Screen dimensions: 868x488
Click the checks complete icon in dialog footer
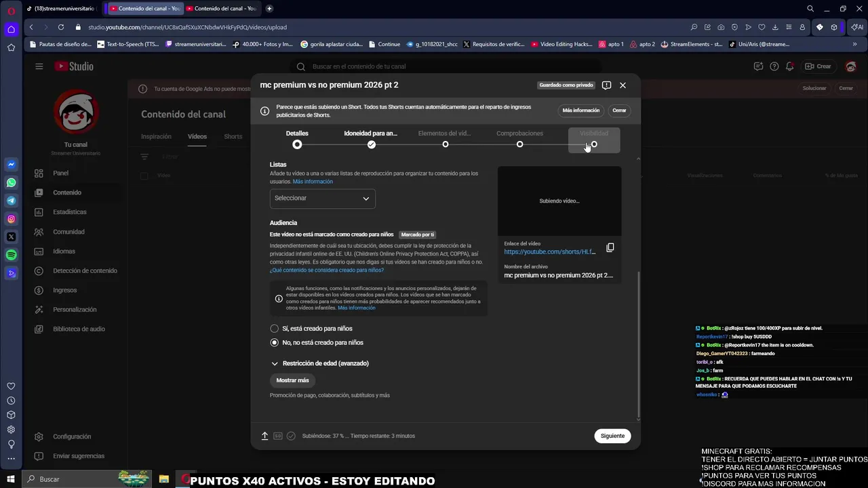tap(291, 436)
